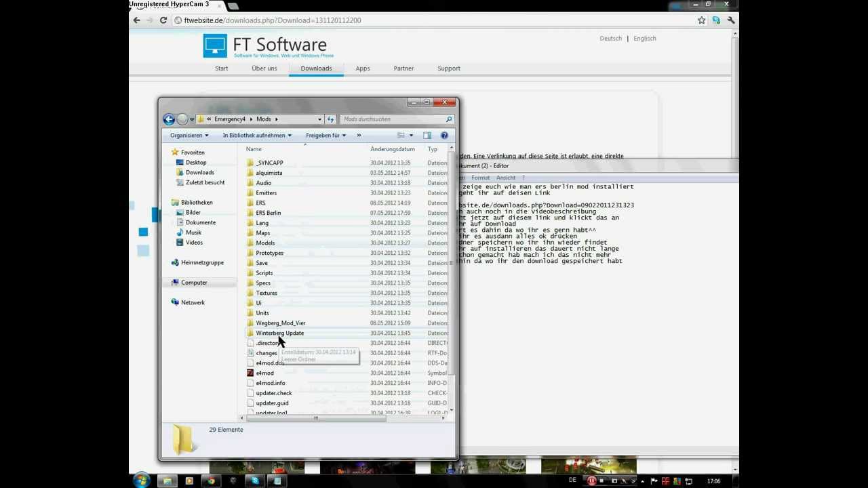Viewport: 868px width, 488px height.
Task: Open Format menu in Editor
Action: [480, 178]
